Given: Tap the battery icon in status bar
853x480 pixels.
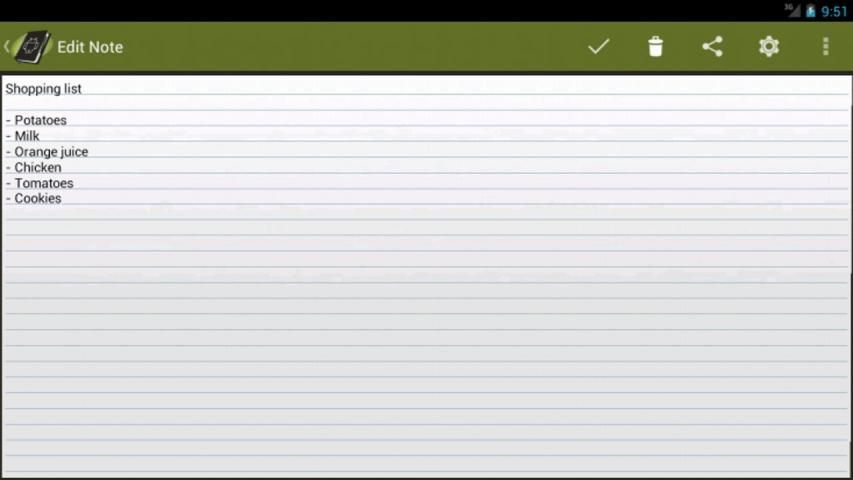Looking at the screenshot, I should [x=811, y=10].
